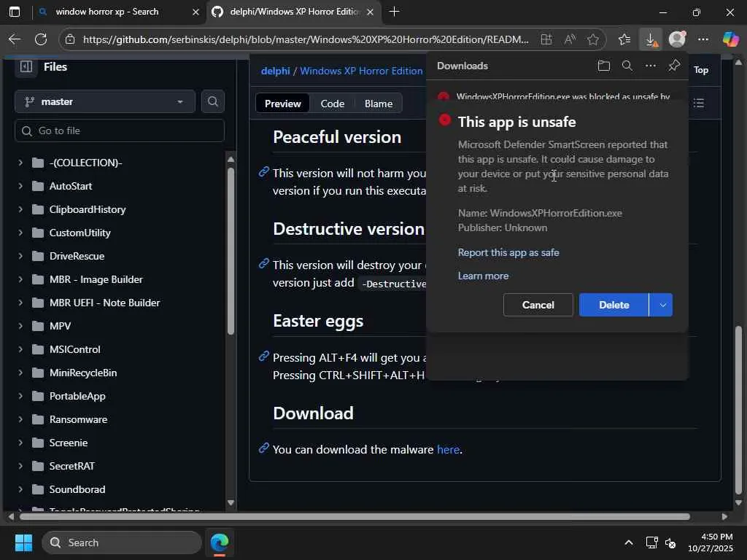Image resolution: width=747 pixels, height=560 pixels.
Task: Open the PortableApp folder
Action: [77, 396]
